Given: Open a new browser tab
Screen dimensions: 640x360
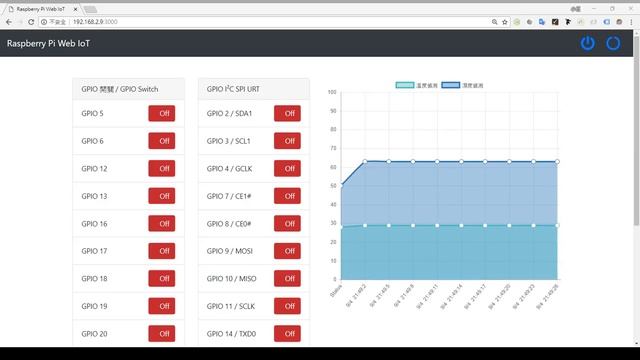Looking at the screenshot, I should [90, 9].
